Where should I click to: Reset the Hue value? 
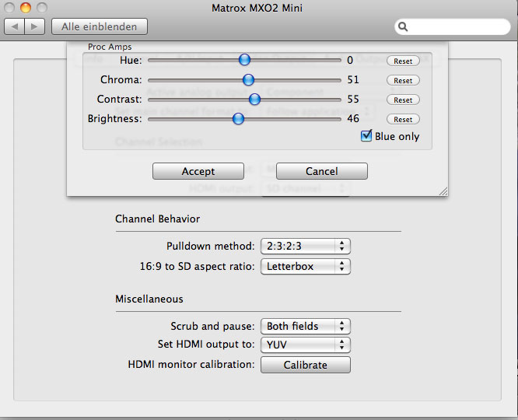(403, 61)
